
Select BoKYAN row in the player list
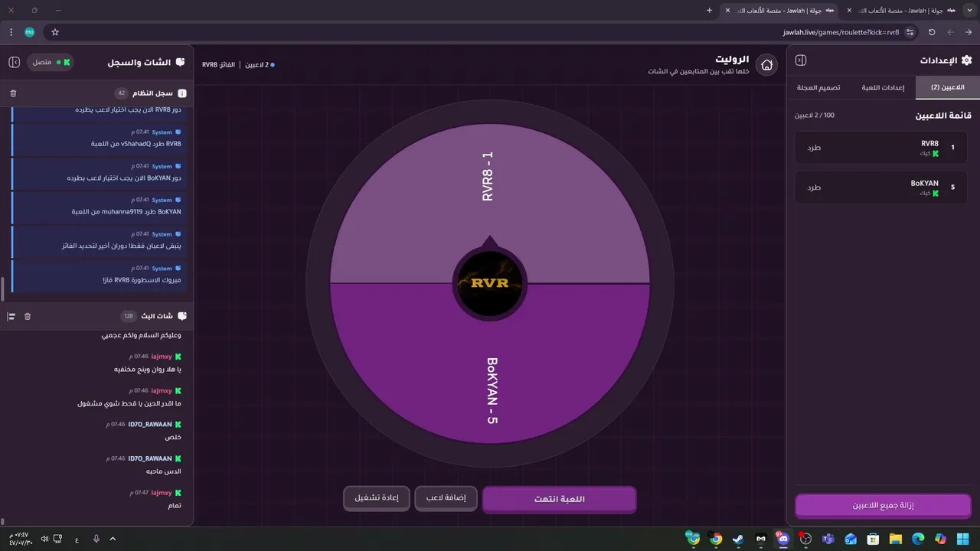880,187
